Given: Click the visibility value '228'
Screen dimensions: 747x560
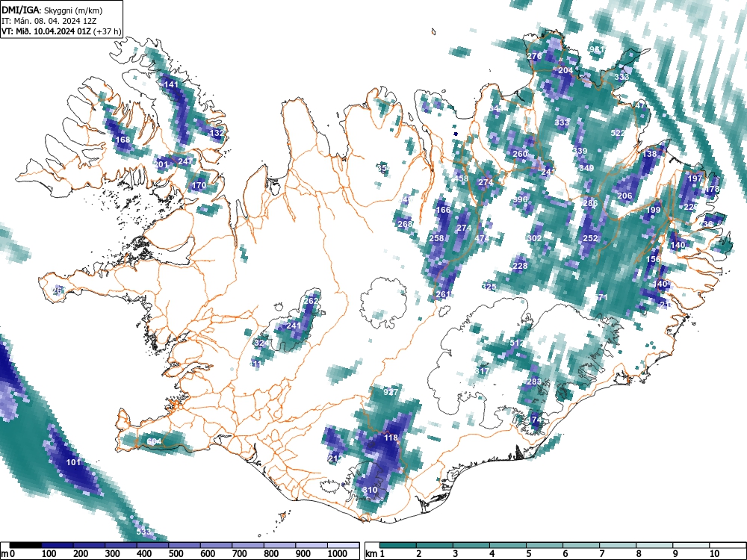Looking at the screenshot, I should click(x=520, y=266).
